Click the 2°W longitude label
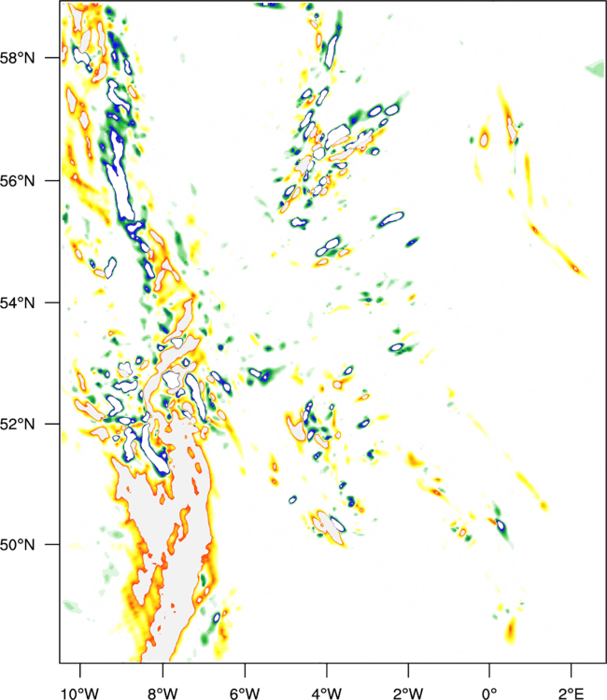This screenshot has width=607, height=700. [408, 693]
